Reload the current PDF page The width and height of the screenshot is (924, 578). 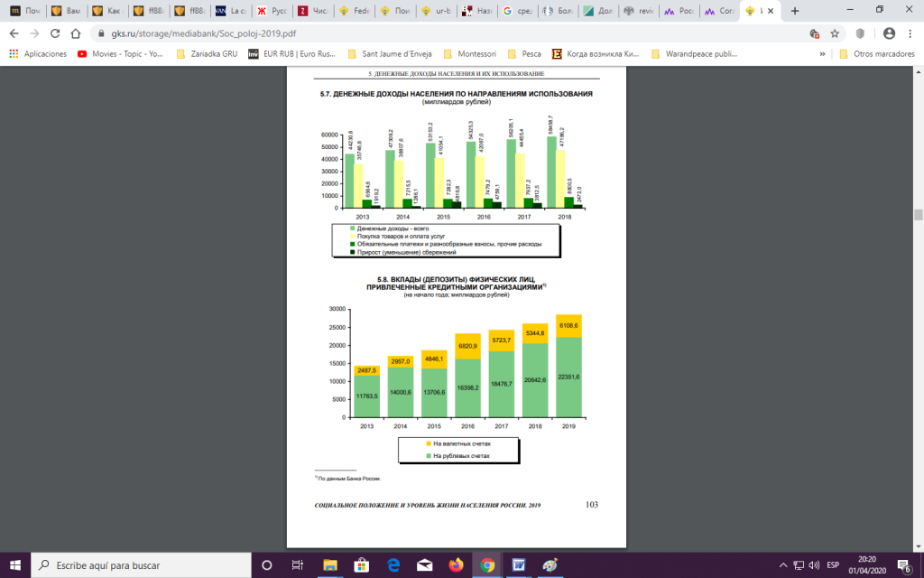(56, 33)
